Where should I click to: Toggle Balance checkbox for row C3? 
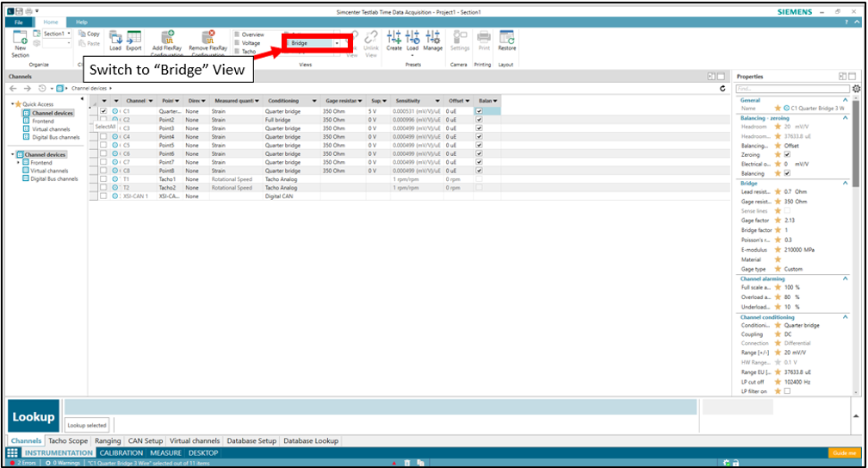click(479, 128)
